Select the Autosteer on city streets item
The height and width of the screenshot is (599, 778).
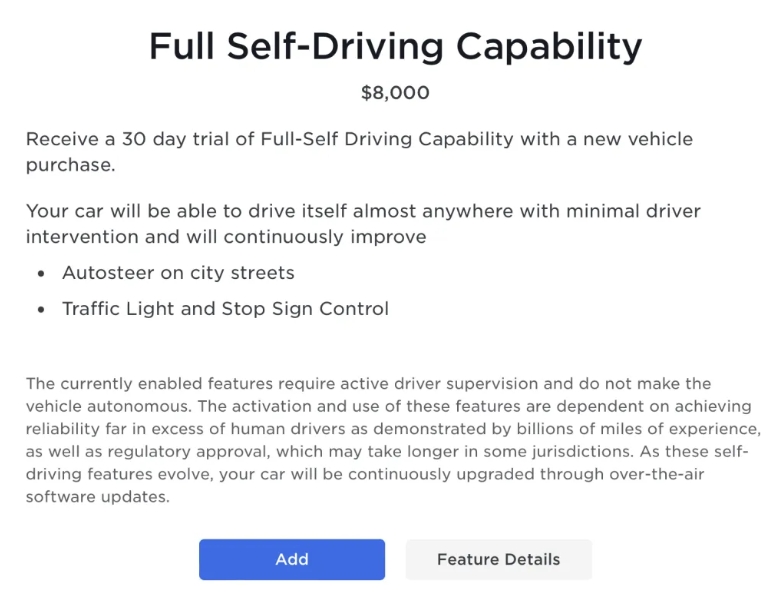[178, 273]
